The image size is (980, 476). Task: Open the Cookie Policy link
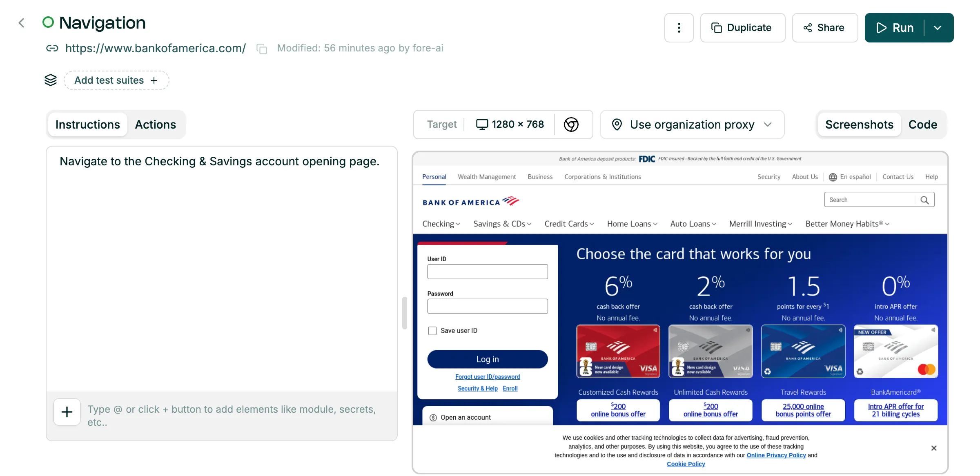686,464
